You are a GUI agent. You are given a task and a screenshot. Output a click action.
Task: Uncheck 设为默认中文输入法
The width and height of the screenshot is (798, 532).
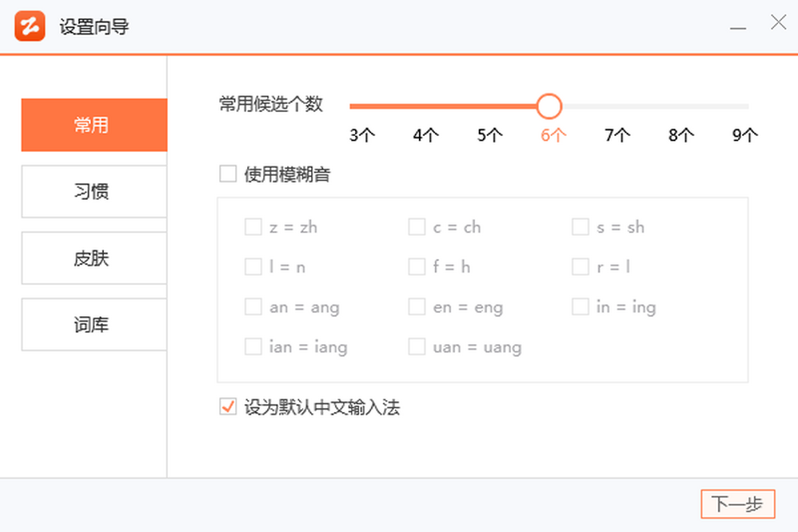228,407
